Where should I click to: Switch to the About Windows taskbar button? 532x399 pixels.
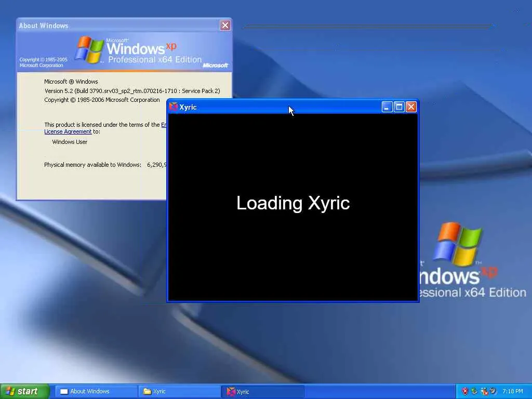96,392
